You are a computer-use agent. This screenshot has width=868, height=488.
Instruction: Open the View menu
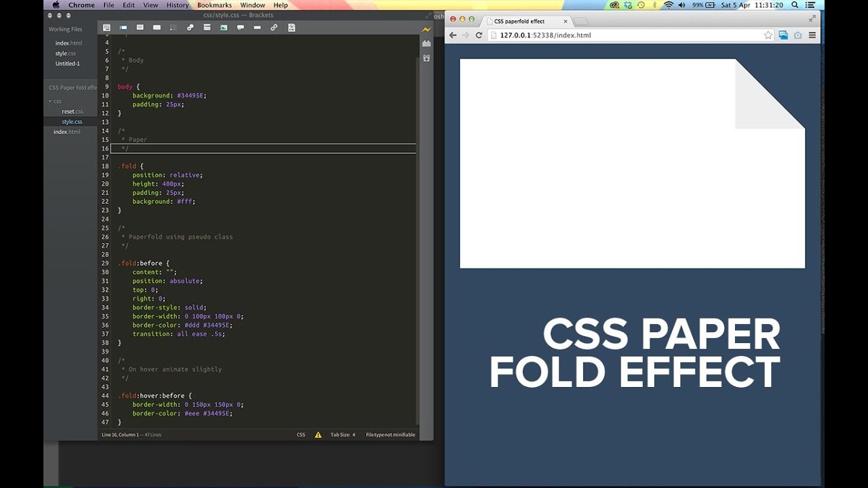pos(151,5)
